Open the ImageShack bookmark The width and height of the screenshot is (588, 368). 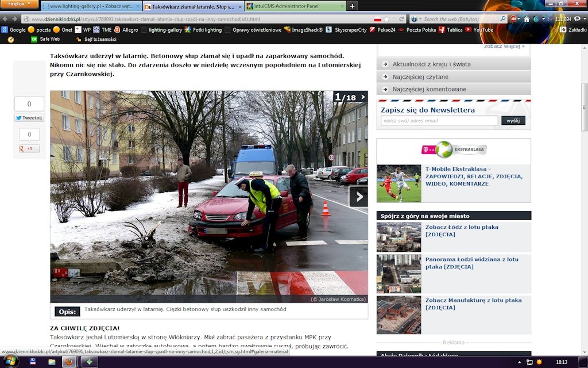tap(303, 30)
